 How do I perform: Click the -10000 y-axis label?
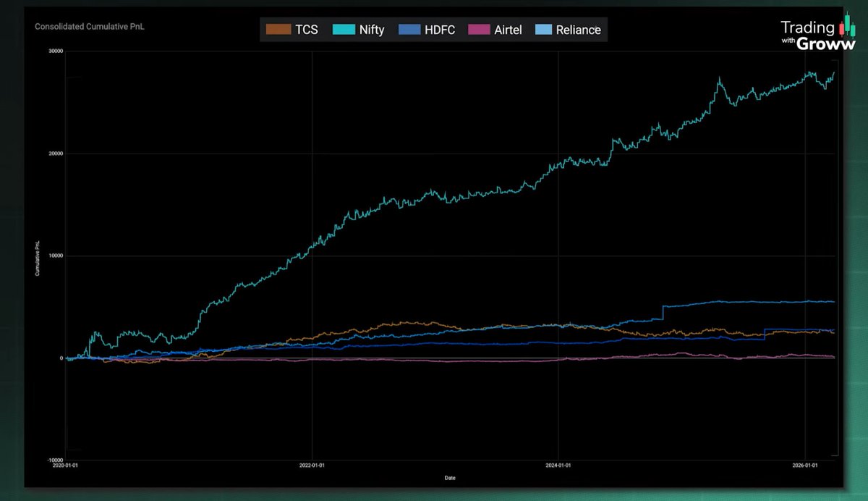coord(55,460)
